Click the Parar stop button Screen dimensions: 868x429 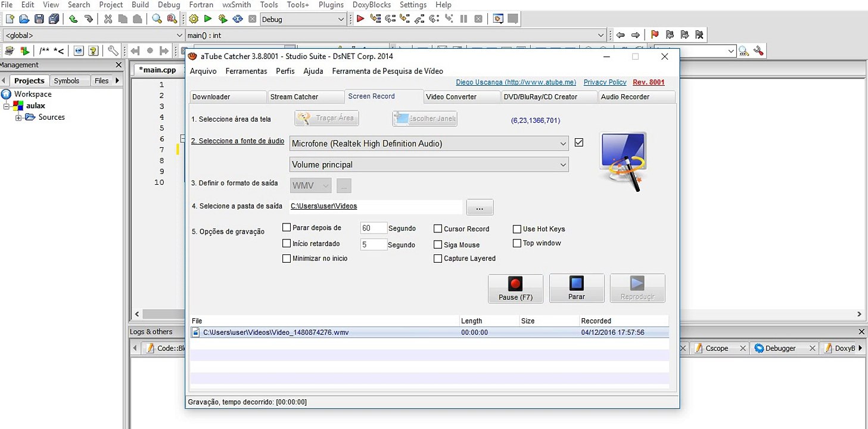tap(577, 288)
